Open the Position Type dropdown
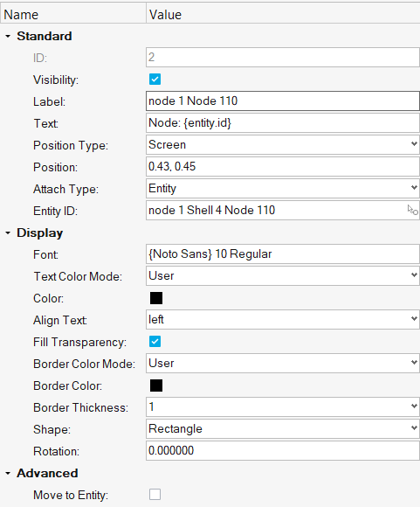 point(283,144)
